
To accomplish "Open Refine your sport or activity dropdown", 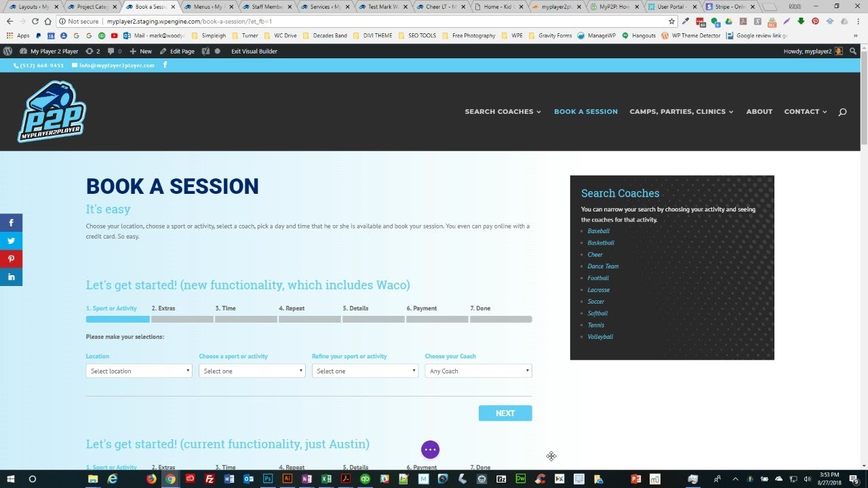I will click(x=365, y=371).
